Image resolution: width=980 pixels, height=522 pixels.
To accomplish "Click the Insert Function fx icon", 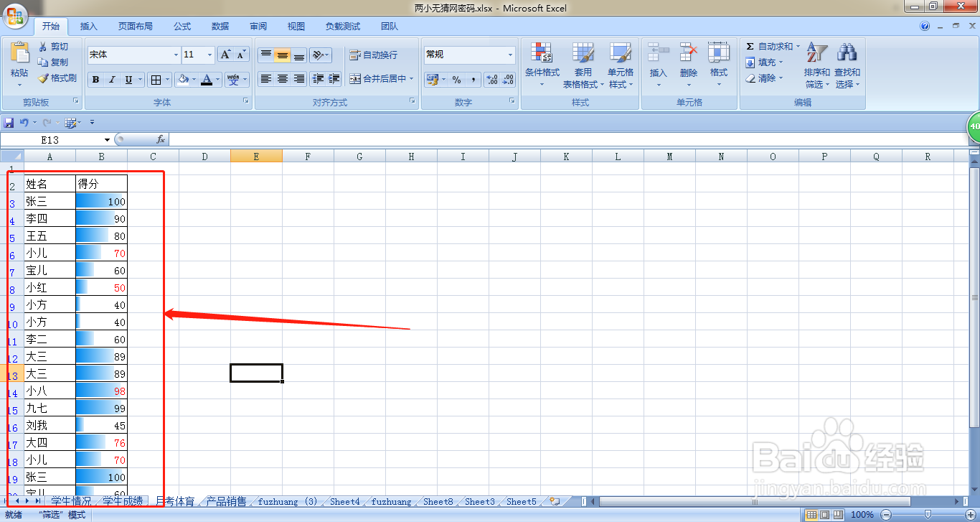I will click(x=161, y=139).
